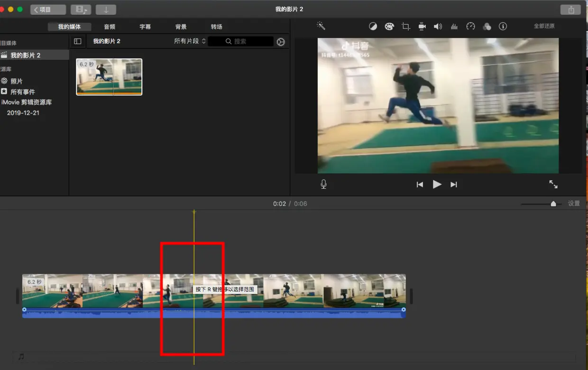Open the speed speedometer tool
Screen dimensions: 588x370
[x=470, y=27]
